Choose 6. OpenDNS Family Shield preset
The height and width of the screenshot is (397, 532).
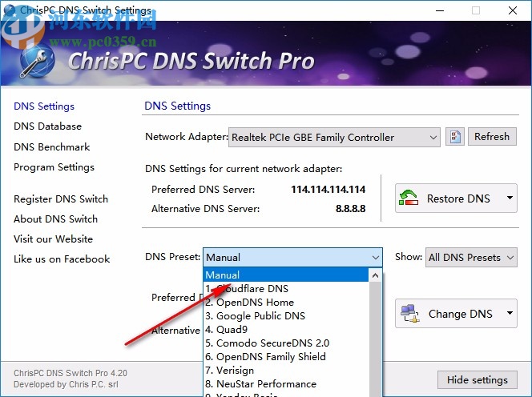click(x=286, y=357)
